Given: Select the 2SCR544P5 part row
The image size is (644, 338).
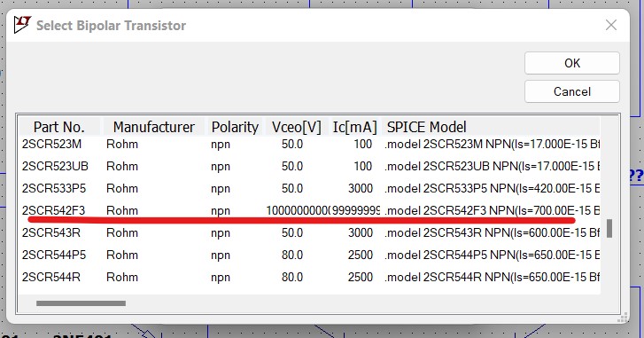Looking at the screenshot, I should [310, 255].
